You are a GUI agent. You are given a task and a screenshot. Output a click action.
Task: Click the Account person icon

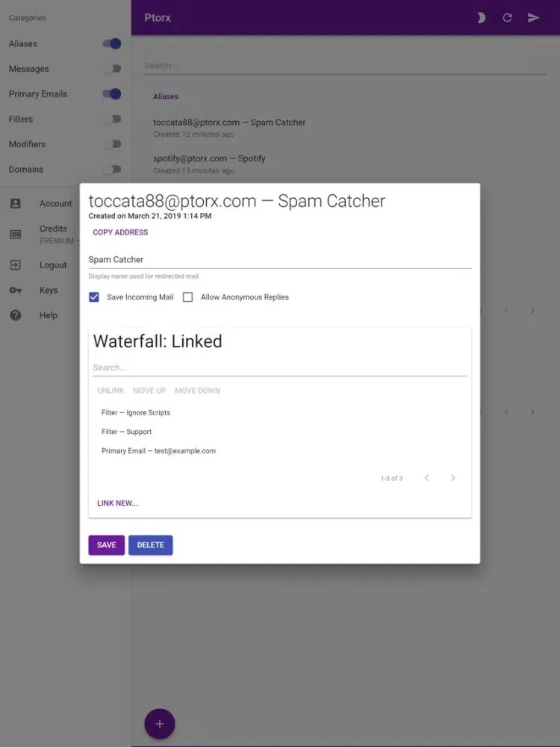15,203
